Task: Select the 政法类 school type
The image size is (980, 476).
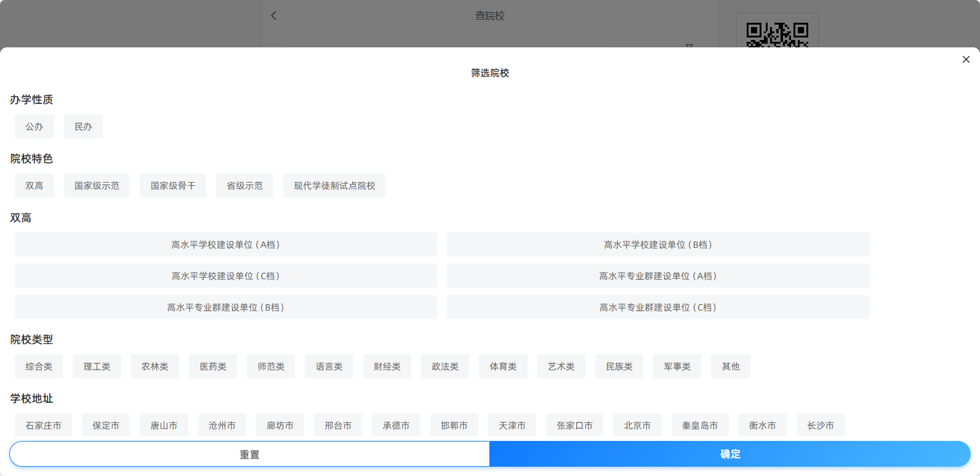Action: coord(445,367)
